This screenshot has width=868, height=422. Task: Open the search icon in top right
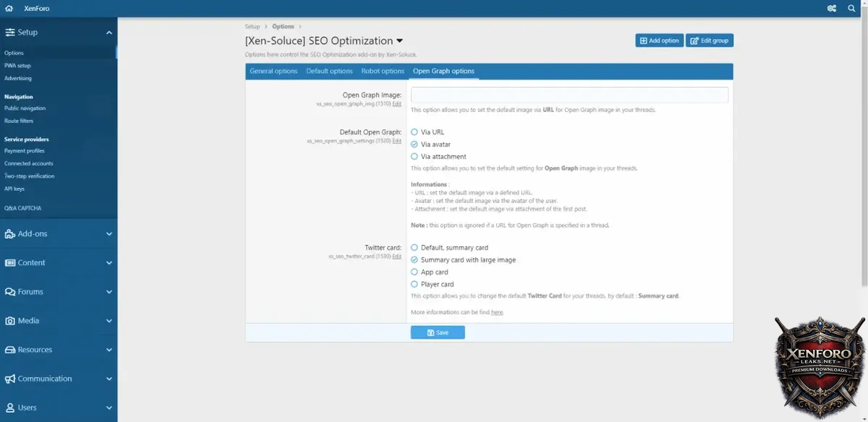pos(851,9)
